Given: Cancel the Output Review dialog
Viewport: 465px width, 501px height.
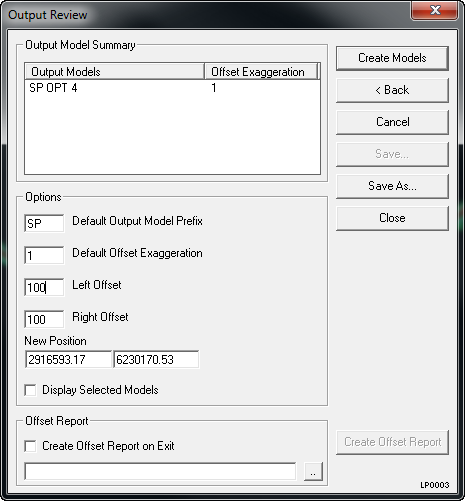Looking at the screenshot, I should (392, 122).
